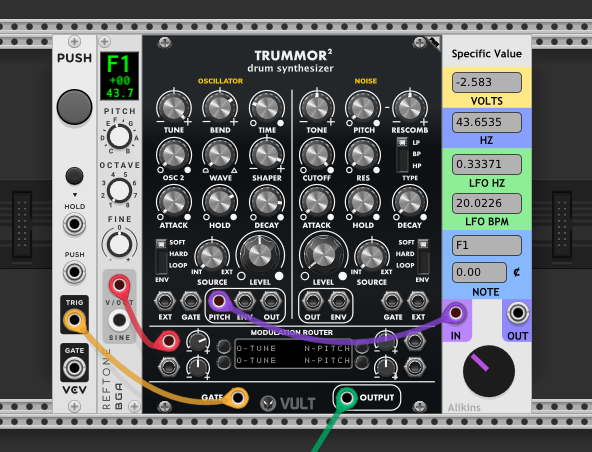The image size is (592, 452).
Task: Turn the oscillator HOLD knob
Action: [220, 201]
